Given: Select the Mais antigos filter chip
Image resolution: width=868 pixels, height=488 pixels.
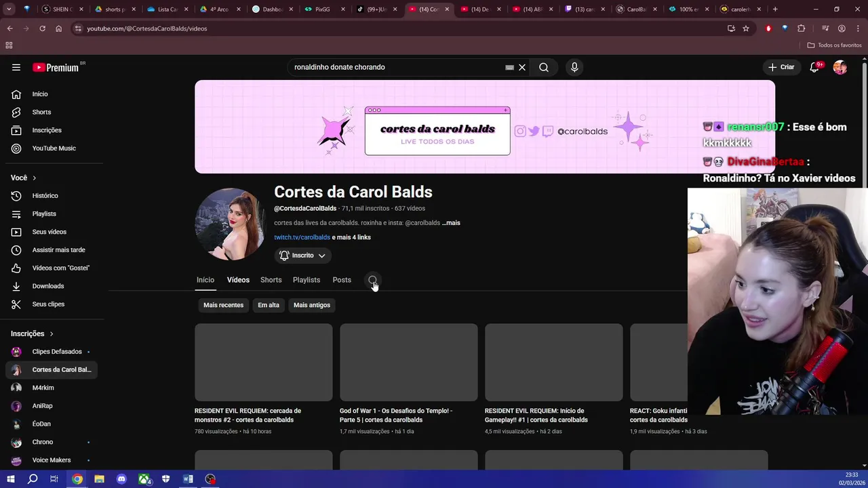Looking at the screenshot, I should click(x=312, y=305).
